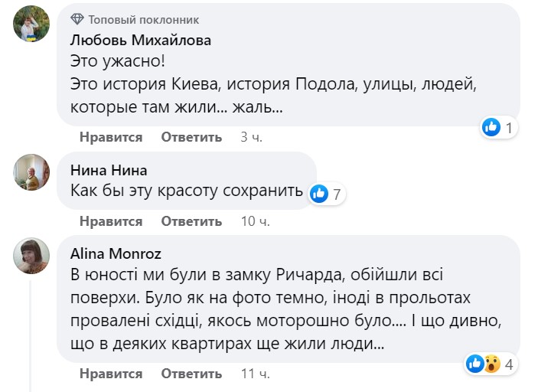This screenshot has height=392, width=551.
Task: Click the 3 ч. timestamp
Action: pyautogui.click(x=251, y=137)
